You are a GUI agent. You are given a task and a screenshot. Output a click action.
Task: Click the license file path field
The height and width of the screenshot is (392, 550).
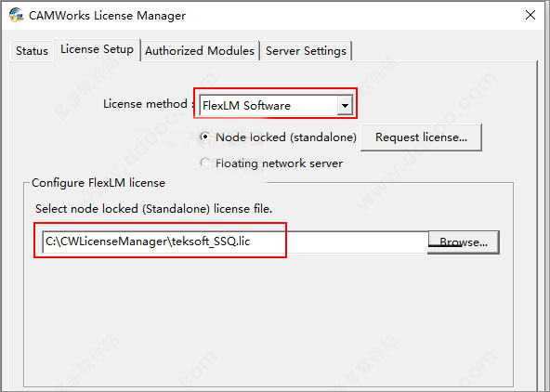point(235,242)
